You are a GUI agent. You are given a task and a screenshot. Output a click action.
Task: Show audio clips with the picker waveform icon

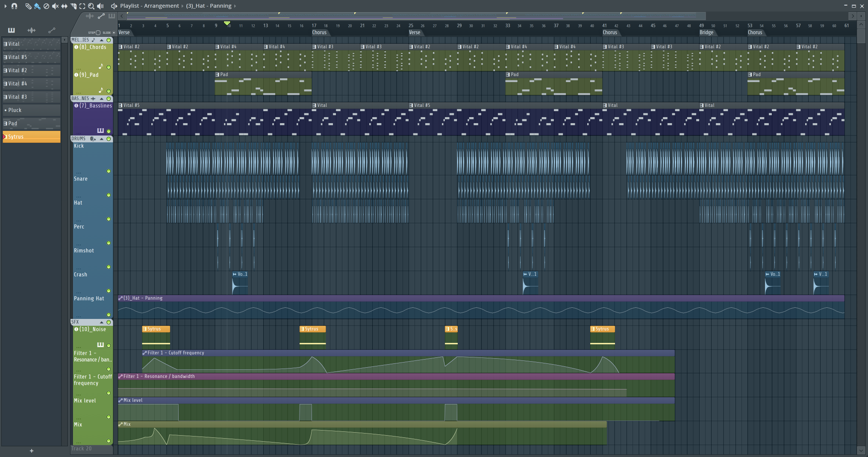click(32, 30)
